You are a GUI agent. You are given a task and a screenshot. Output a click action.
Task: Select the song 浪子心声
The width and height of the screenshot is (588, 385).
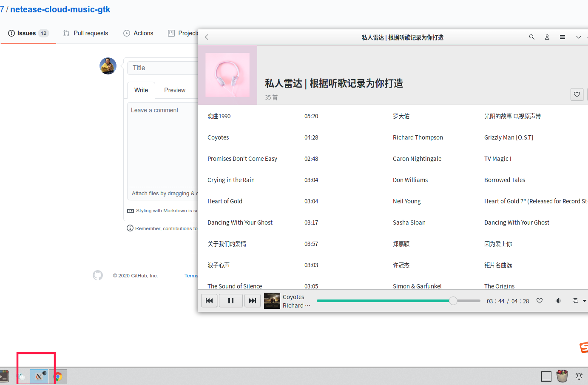pyautogui.click(x=219, y=265)
